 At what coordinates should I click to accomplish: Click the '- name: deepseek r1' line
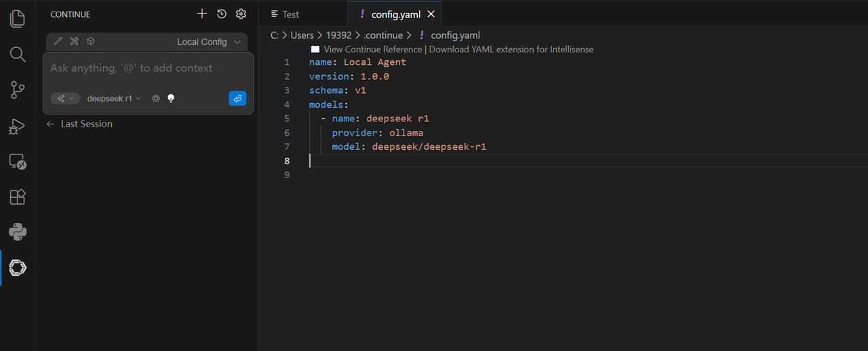click(x=375, y=119)
